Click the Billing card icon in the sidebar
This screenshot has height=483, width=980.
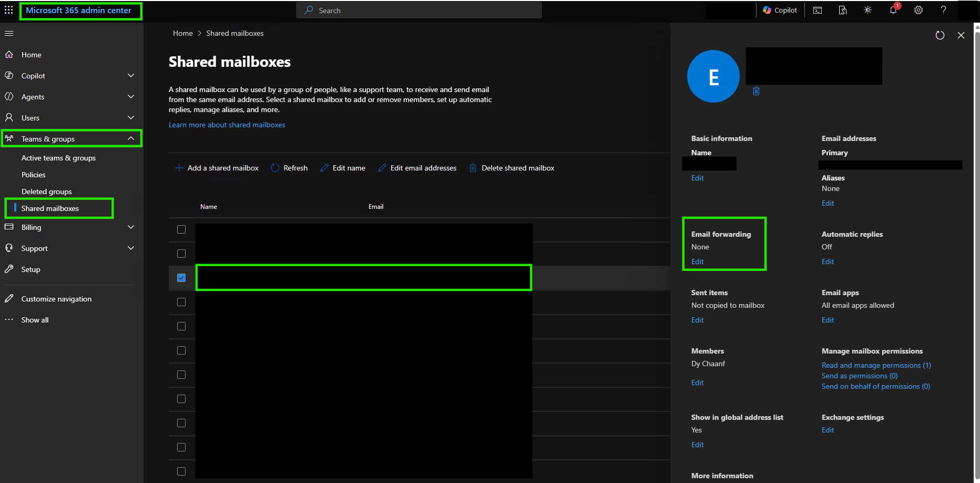pyautogui.click(x=9, y=227)
